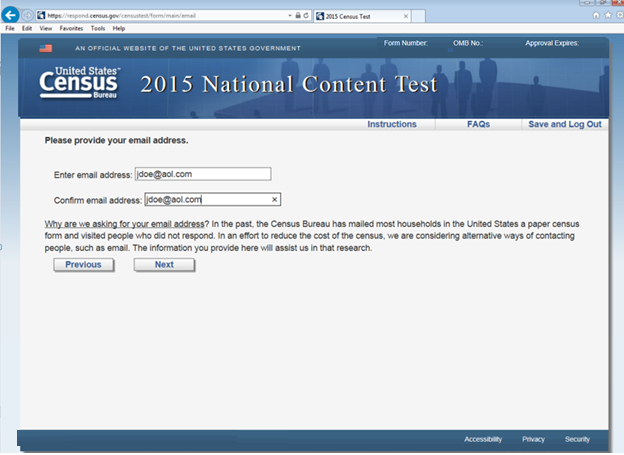The height and width of the screenshot is (455, 624).
Task: Open the Accessibility footer link
Action: click(483, 439)
